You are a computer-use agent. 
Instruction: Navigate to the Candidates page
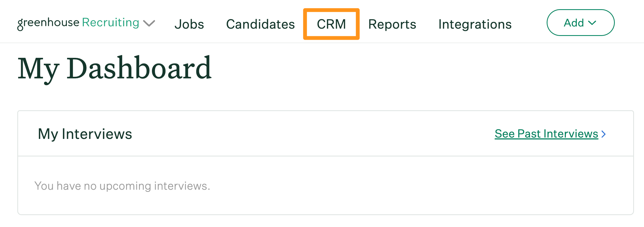[x=260, y=24]
